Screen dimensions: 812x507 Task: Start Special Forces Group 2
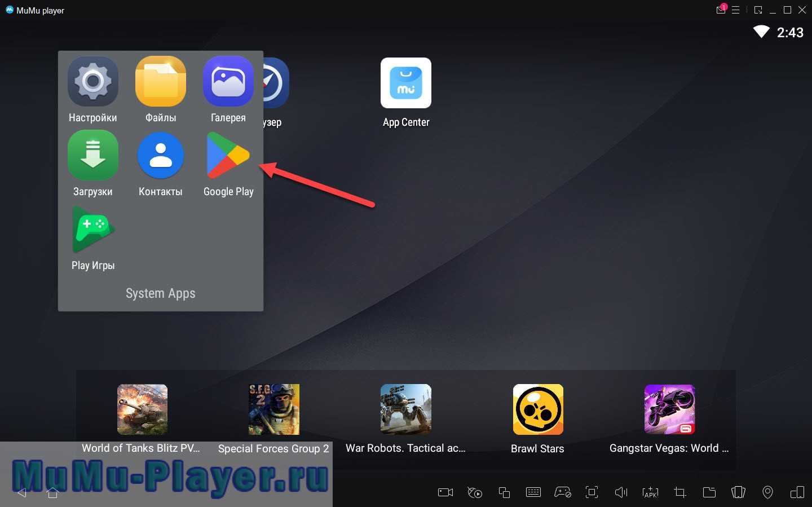click(274, 409)
